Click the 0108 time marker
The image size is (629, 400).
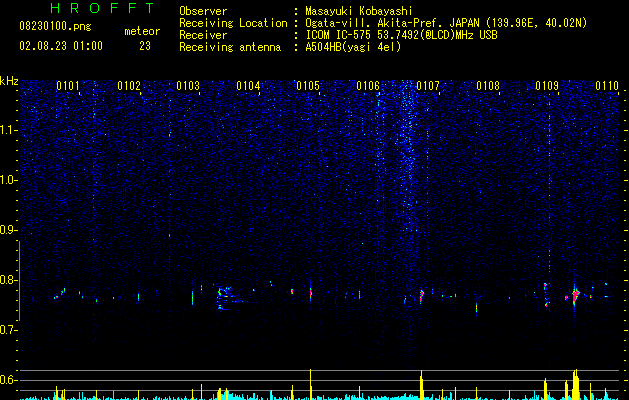coord(488,86)
